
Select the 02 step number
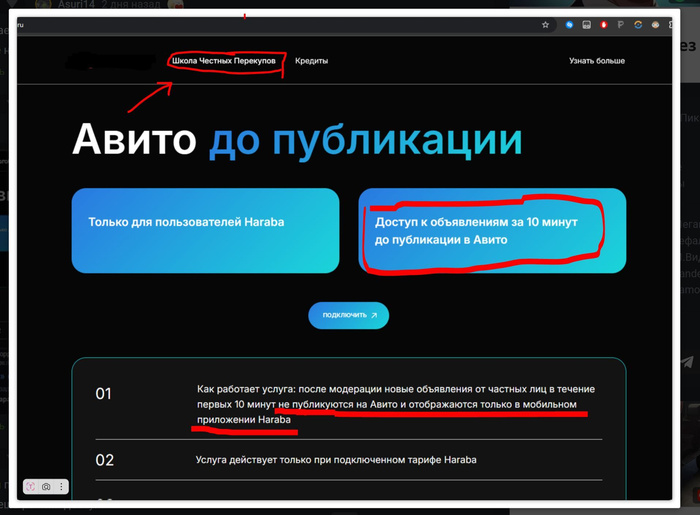click(x=104, y=460)
